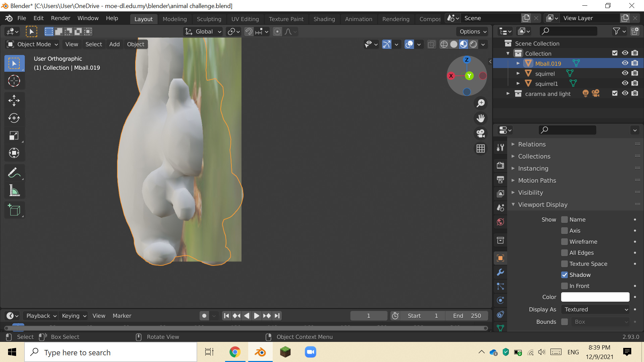Open the viewport display Color swatch
The image size is (644, 362).
[x=595, y=297]
